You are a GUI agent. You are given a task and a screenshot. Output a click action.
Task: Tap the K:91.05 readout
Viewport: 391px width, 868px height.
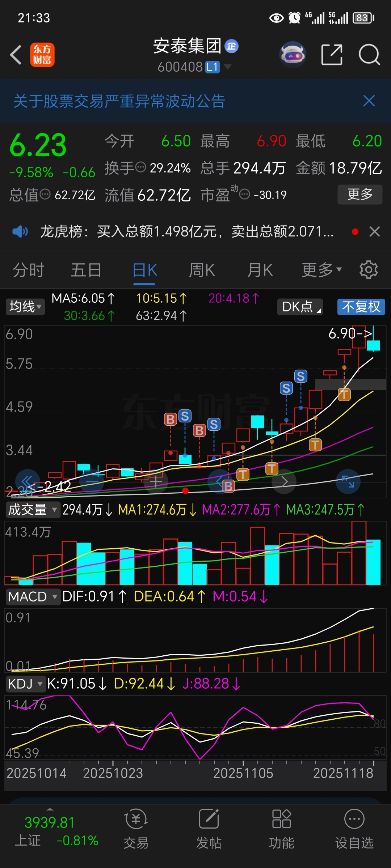[x=77, y=684]
